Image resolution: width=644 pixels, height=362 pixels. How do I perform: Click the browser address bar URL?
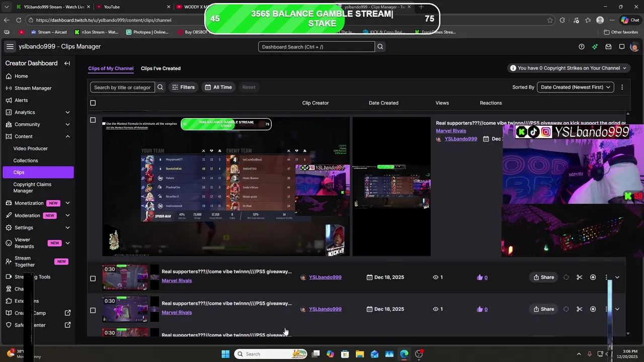click(104, 20)
